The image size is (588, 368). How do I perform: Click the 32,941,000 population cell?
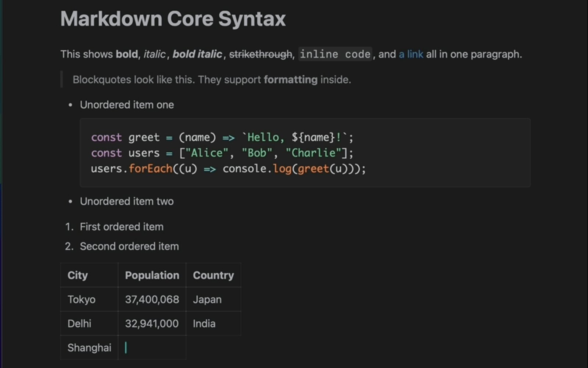point(152,323)
